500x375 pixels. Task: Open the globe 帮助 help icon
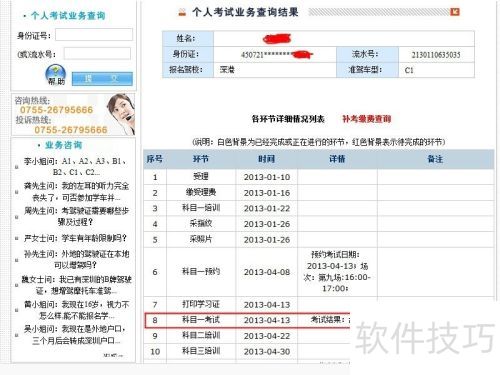56,75
